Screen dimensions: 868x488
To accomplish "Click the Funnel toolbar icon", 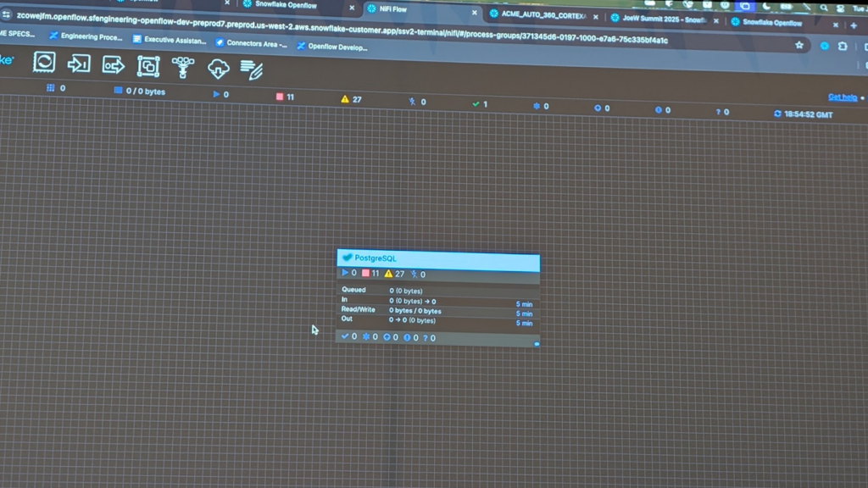I will 182,67.
